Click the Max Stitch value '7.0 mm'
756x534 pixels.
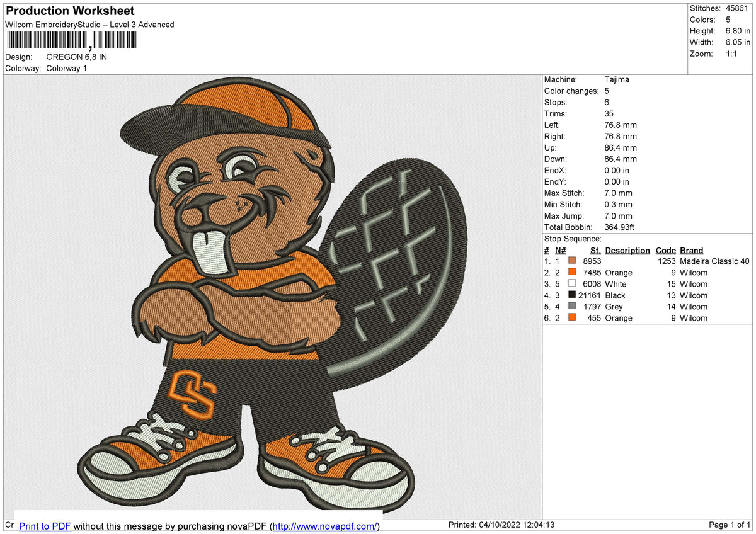(x=618, y=193)
